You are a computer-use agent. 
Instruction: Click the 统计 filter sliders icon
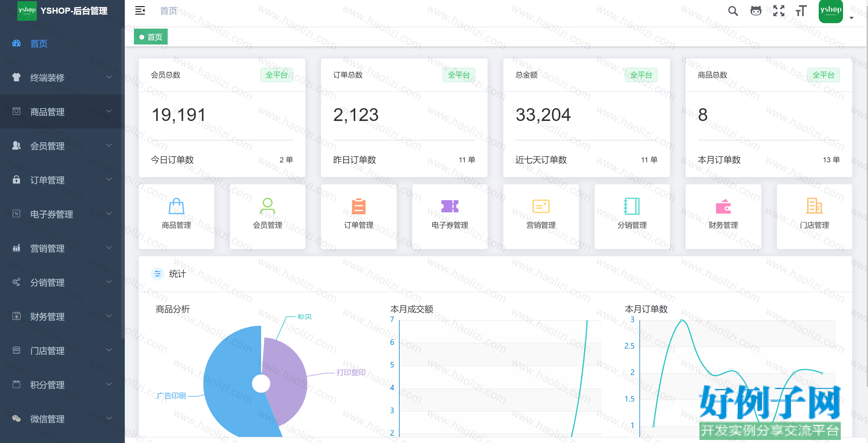158,274
